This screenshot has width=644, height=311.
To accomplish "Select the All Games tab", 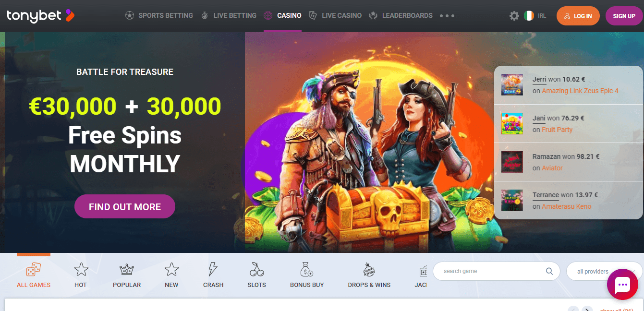I will (34, 275).
